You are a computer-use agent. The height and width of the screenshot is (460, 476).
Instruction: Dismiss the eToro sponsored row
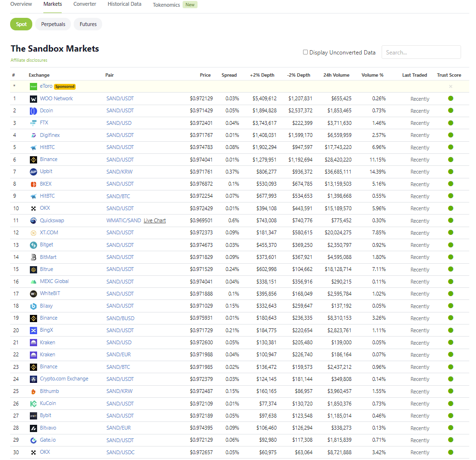point(450,86)
